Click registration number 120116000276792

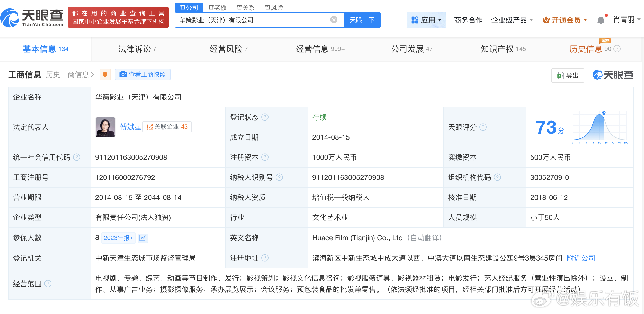[125, 177]
